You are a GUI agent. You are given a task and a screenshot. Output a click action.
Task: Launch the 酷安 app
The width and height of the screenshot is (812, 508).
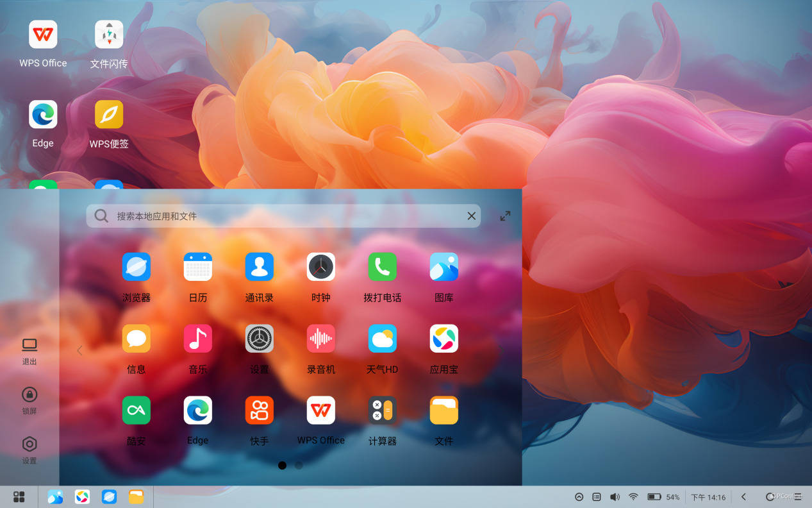(x=136, y=411)
